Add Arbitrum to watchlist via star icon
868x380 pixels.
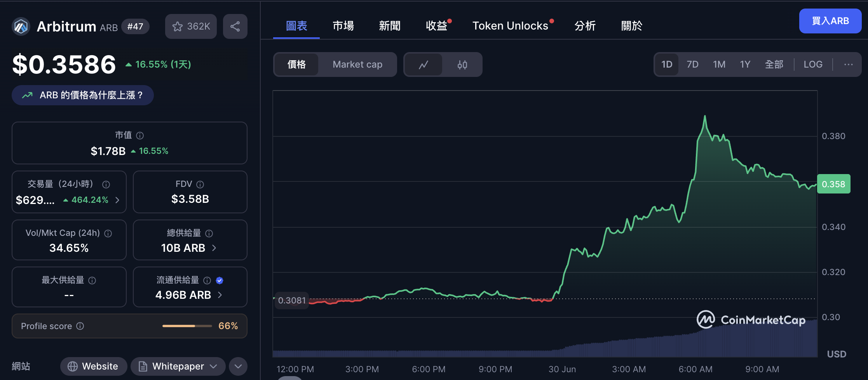click(178, 26)
